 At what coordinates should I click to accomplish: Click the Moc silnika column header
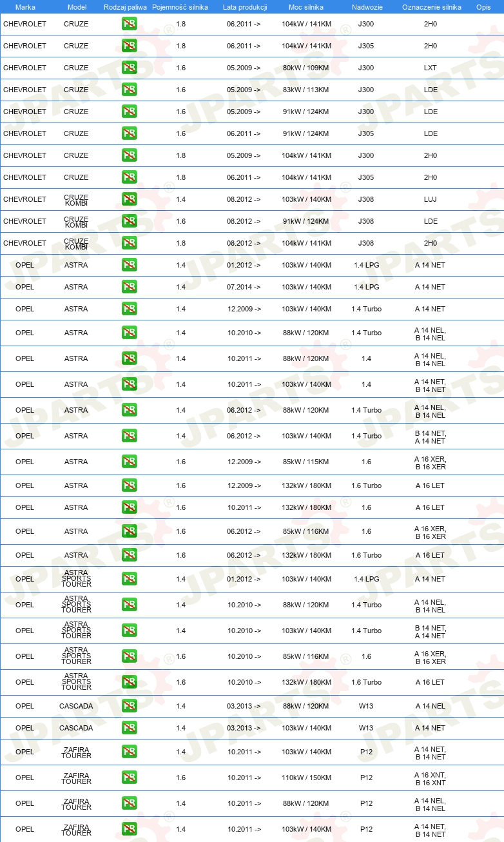coord(306,7)
